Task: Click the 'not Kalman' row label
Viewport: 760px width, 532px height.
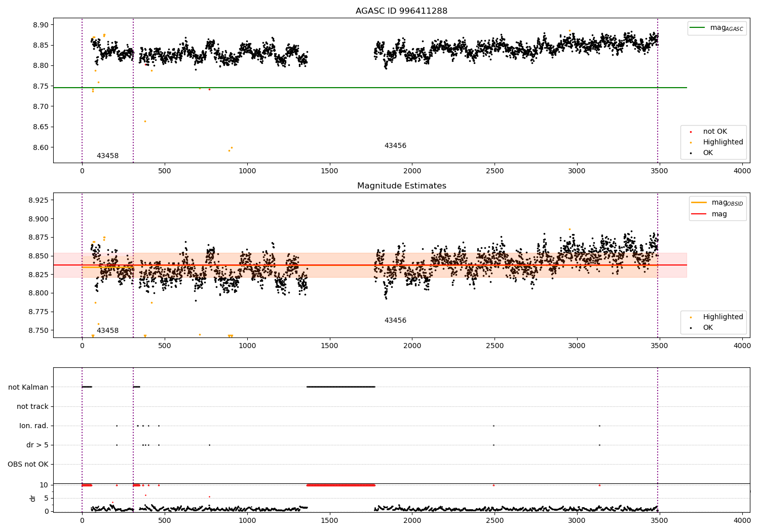Action: click(x=28, y=388)
